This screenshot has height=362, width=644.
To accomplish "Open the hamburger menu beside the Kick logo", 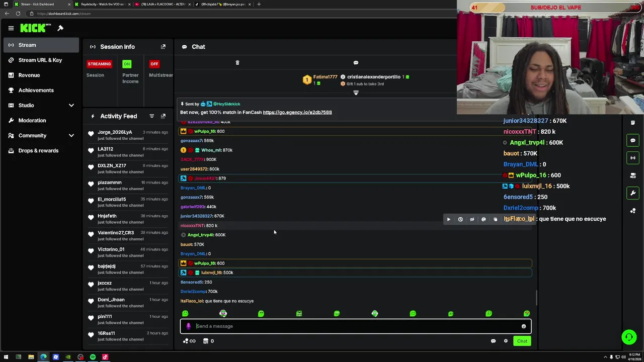I will pyautogui.click(x=11, y=28).
